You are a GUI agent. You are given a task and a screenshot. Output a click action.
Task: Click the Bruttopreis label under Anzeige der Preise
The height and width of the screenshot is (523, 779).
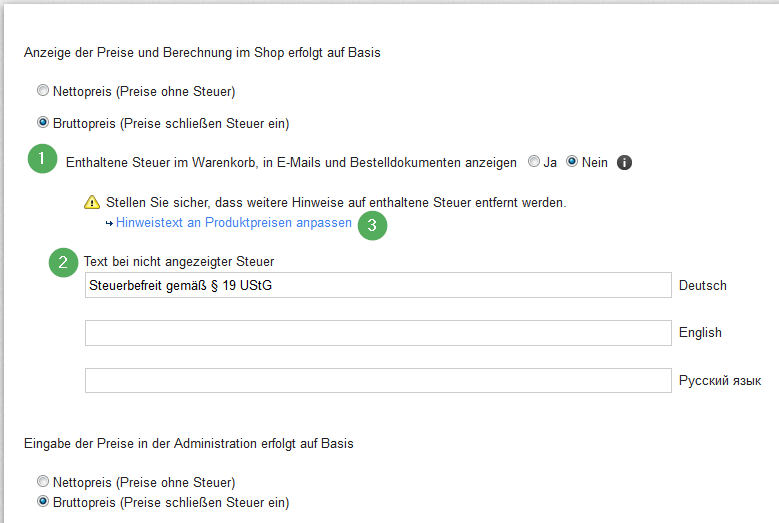point(171,123)
